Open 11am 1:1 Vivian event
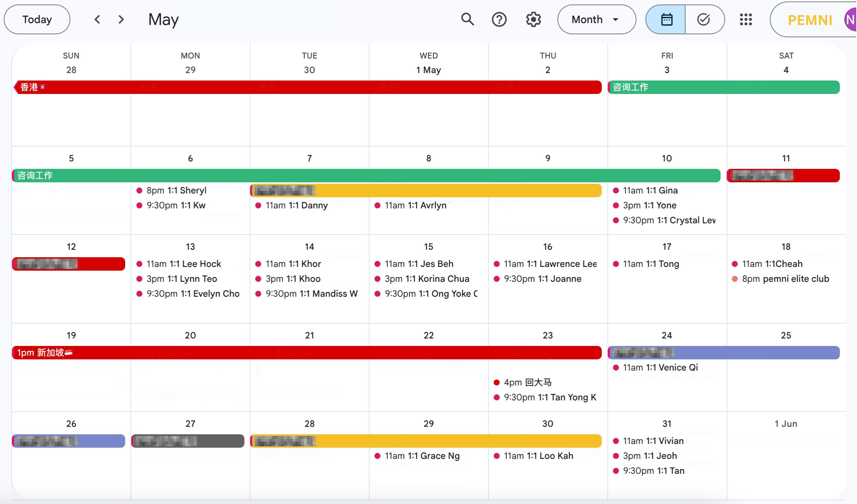This screenshot has height=504, width=857. click(x=648, y=441)
